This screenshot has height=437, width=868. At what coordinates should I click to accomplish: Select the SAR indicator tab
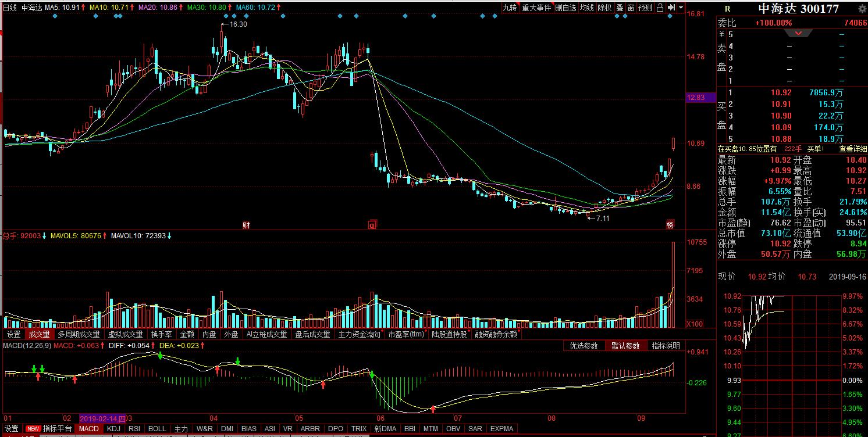tap(475, 429)
